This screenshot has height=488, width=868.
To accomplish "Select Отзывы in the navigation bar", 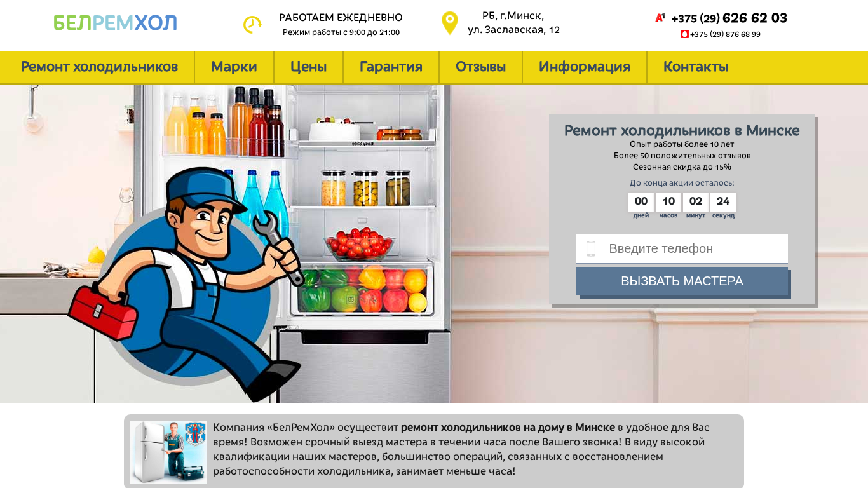I will [x=480, y=67].
